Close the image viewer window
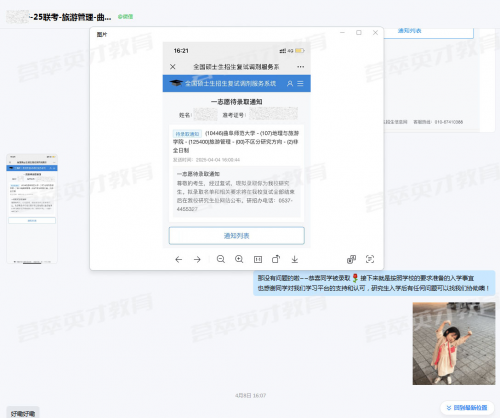This screenshot has height=418, width=500. [x=375, y=32]
